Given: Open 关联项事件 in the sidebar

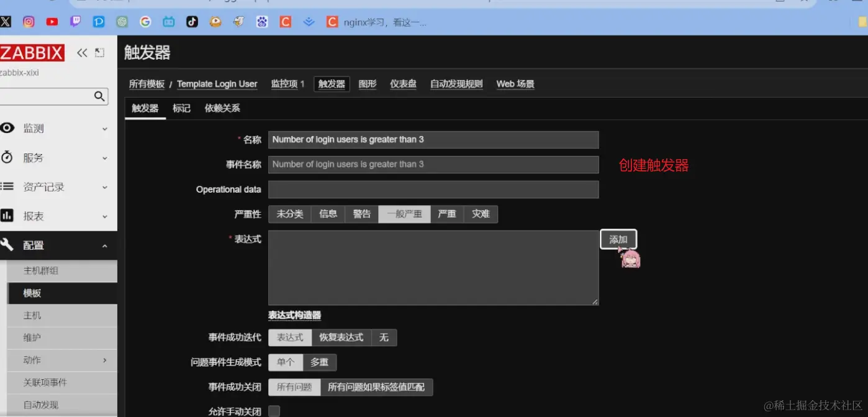Looking at the screenshot, I should pyautogui.click(x=62, y=383).
